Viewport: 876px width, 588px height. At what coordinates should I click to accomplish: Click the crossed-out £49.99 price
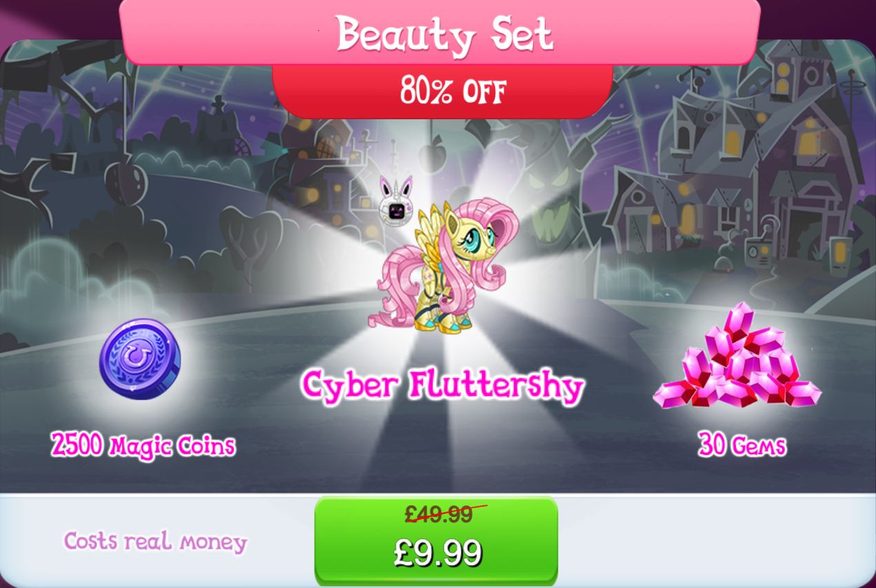[x=439, y=514]
